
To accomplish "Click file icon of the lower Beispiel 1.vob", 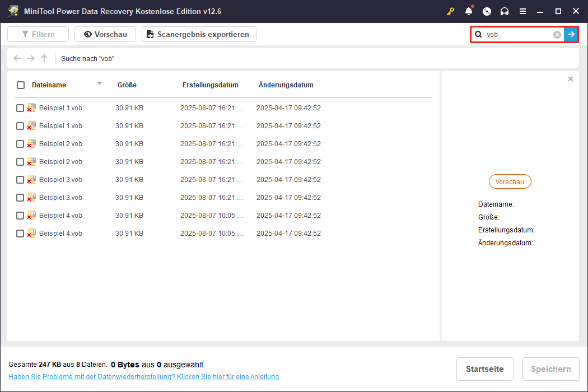I will tap(31, 126).
